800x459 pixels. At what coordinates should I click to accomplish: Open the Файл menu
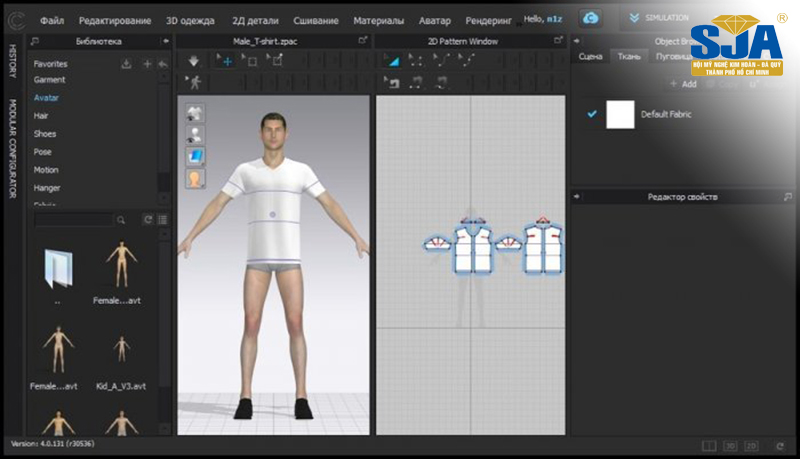(52, 20)
